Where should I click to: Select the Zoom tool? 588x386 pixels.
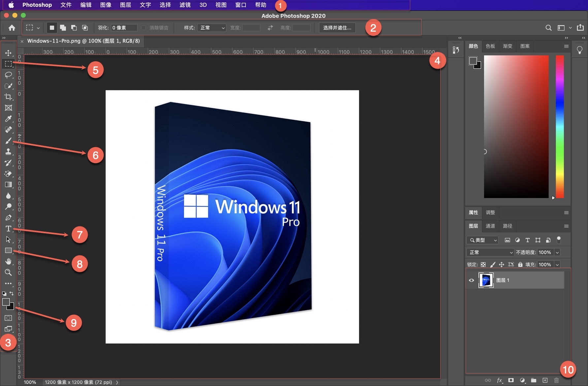pos(8,273)
